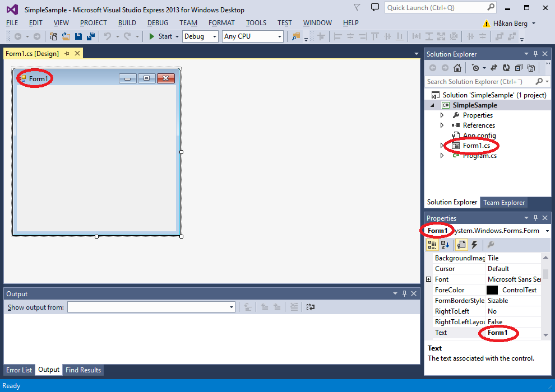Expand the Font property group
Viewport: 555px width, 392px height.
point(429,279)
